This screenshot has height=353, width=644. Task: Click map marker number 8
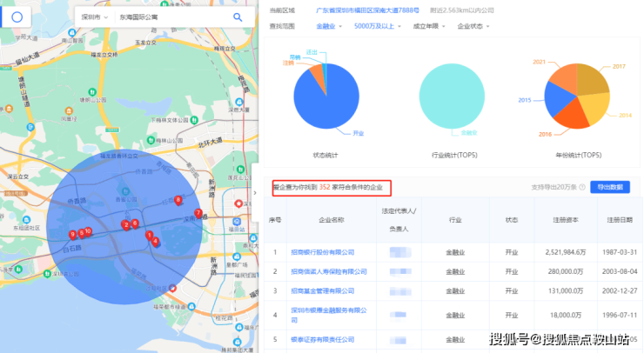click(178, 200)
